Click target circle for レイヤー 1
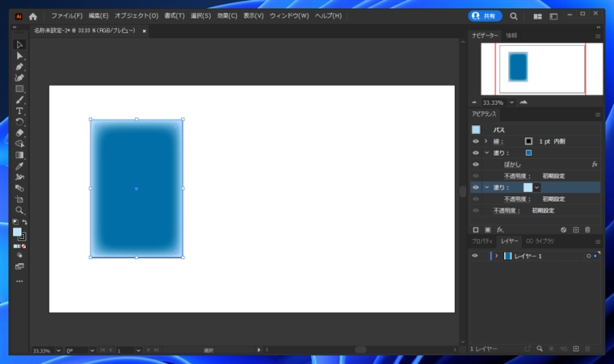 pos(588,256)
